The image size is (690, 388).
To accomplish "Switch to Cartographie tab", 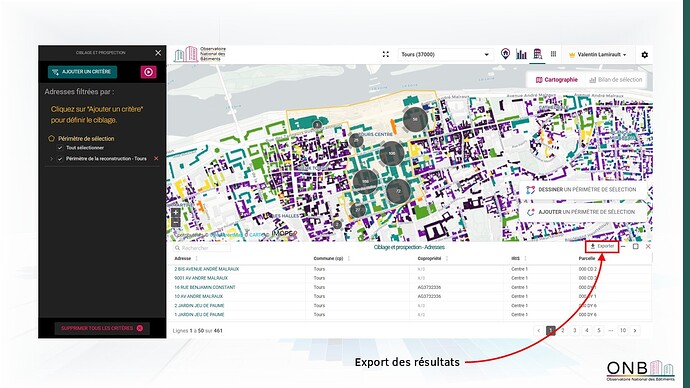I will point(556,80).
